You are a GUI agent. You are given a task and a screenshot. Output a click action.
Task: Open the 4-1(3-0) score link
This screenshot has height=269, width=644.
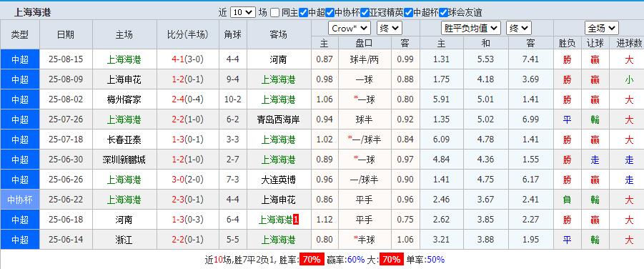(188, 59)
